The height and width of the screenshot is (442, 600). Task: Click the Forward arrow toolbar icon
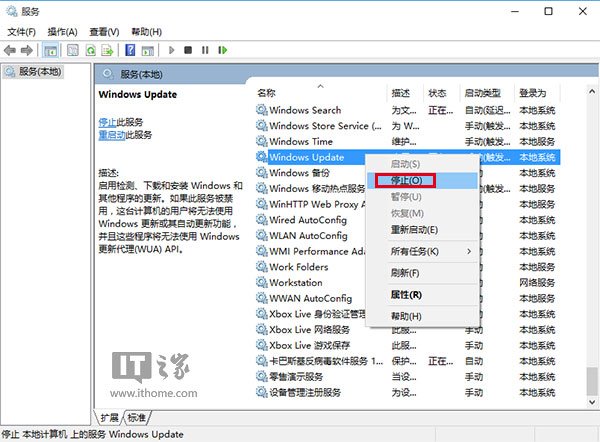27,49
